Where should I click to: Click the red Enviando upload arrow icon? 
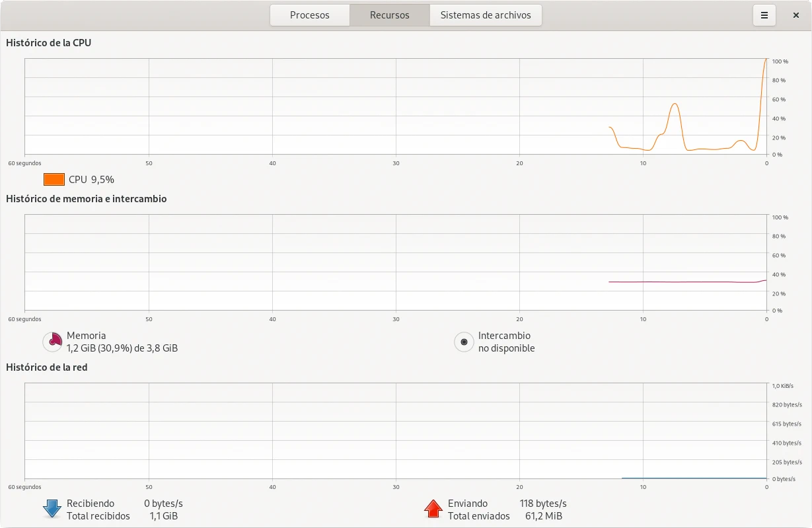coord(433,509)
